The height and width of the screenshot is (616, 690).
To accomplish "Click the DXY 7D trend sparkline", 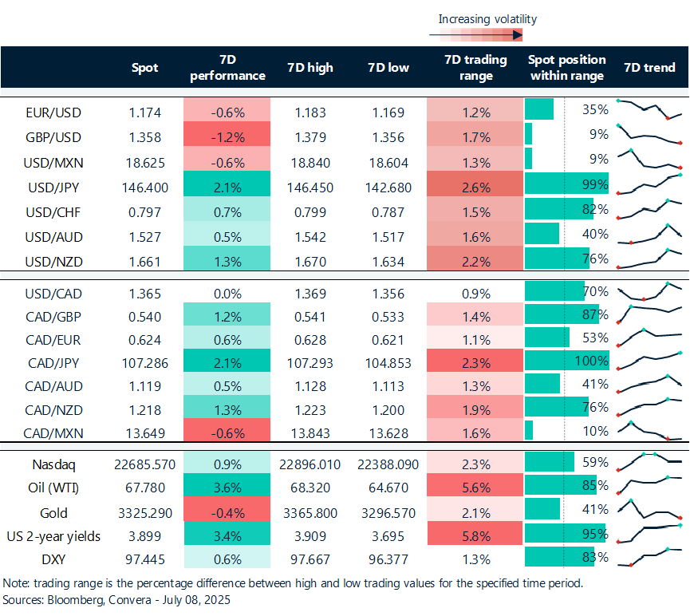I will click(x=649, y=559).
